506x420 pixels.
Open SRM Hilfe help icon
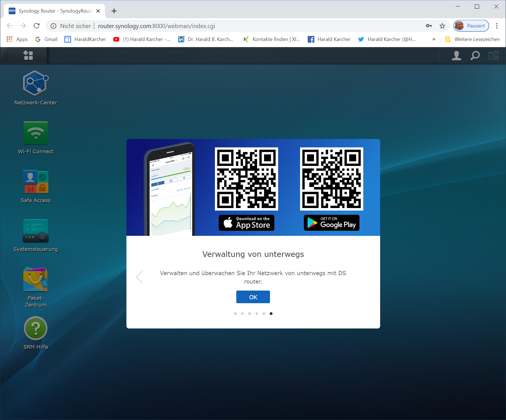[x=36, y=328]
